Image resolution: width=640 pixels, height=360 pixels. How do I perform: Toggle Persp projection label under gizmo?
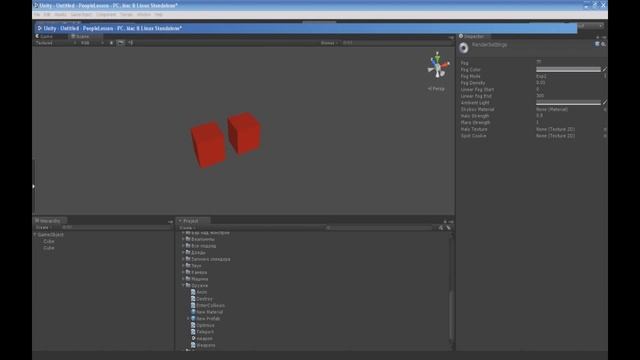(x=436, y=89)
